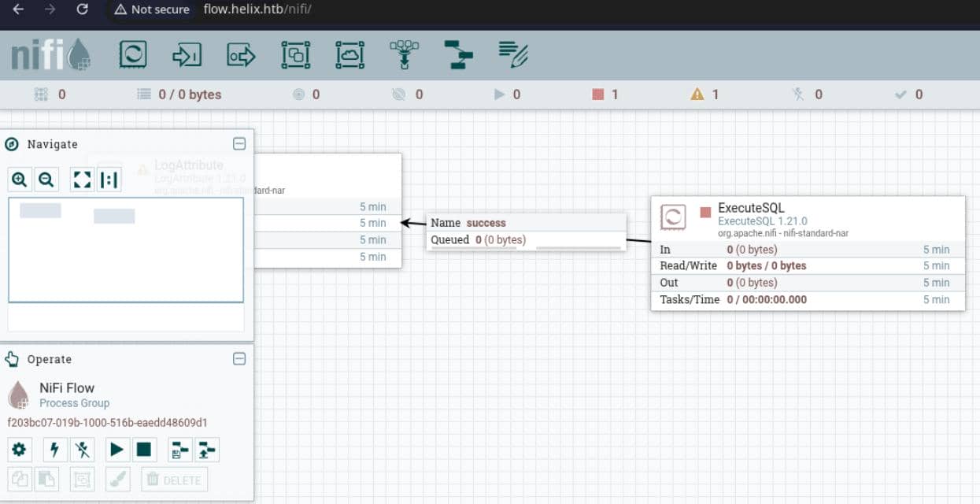Select the Processor component icon in toolbar
The width and height of the screenshot is (980, 504).
click(133, 54)
